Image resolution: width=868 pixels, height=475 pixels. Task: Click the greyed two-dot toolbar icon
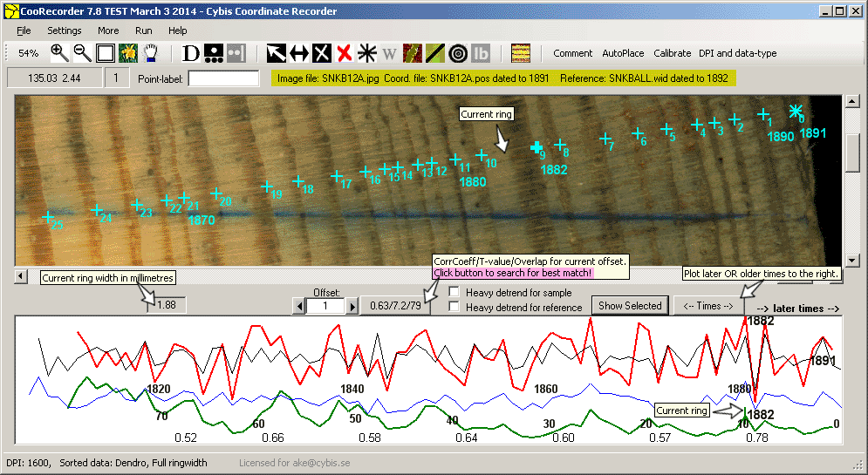point(236,53)
